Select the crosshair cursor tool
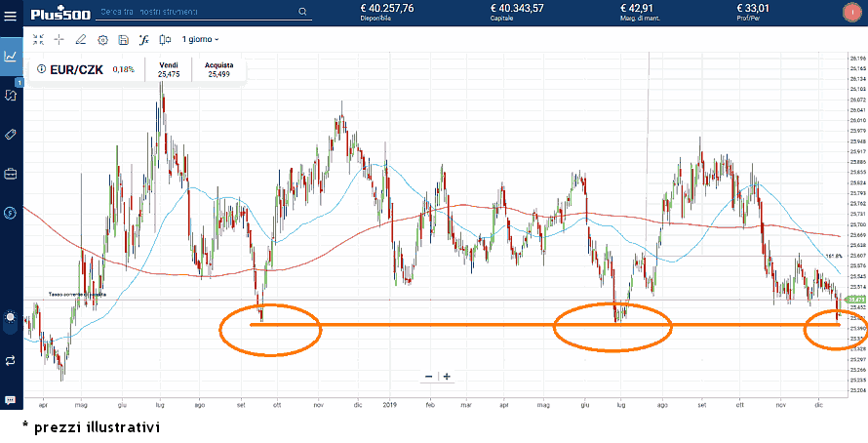This screenshot has height=443, width=868. point(59,40)
